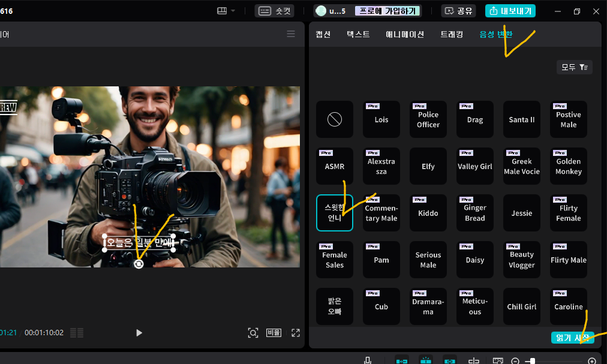Viewport: 607px width, 364px height.
Task: Open the 모두 filter dropdown
Action: pyautogui.click(x=574, y=67)
